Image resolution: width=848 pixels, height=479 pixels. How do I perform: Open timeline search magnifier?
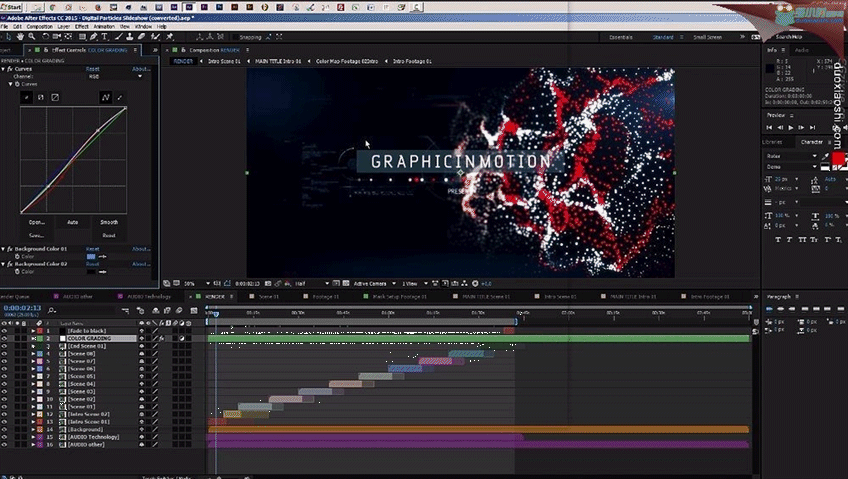[x=52, y=310]
